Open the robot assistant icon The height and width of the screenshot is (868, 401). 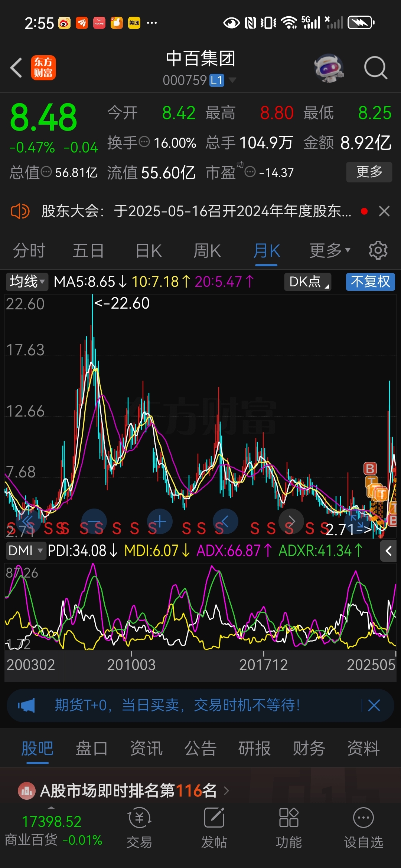[329, 68]
